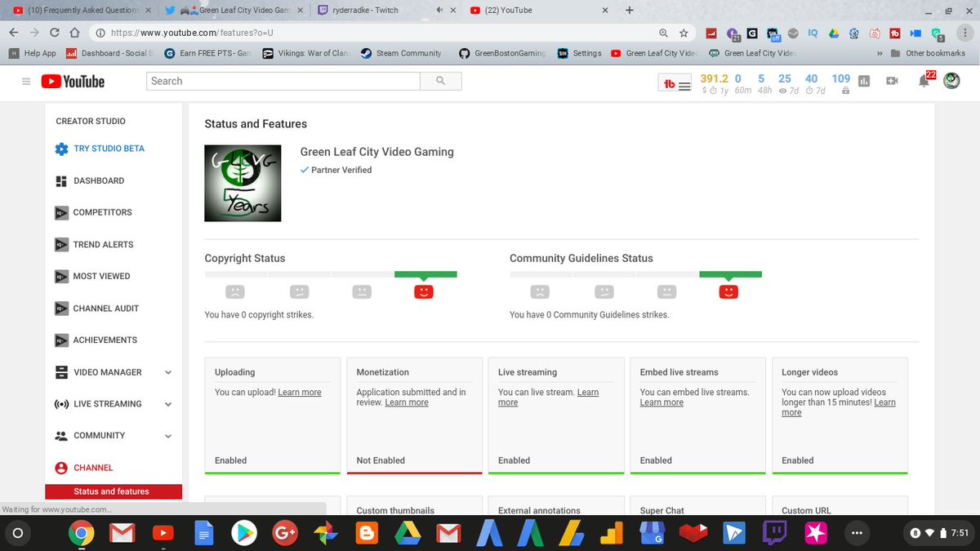The width and height of the screenshot is (980, 551).
Task: Click the YouTube logo
Action: click(x=73, y=82)
